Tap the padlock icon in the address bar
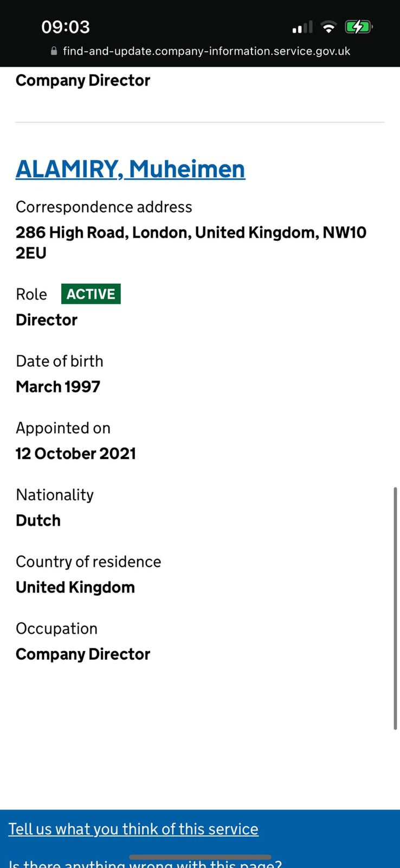This screenshot has width=400, height=868. pyautogui.click(x=54, y=51)
